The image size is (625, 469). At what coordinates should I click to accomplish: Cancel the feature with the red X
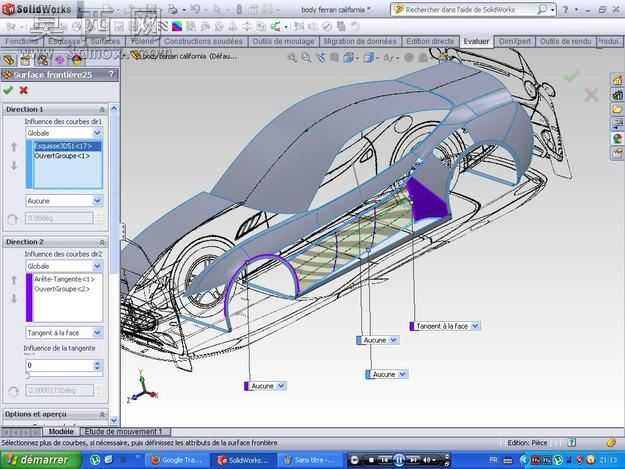pyautogui.click(x=24, y=90)
